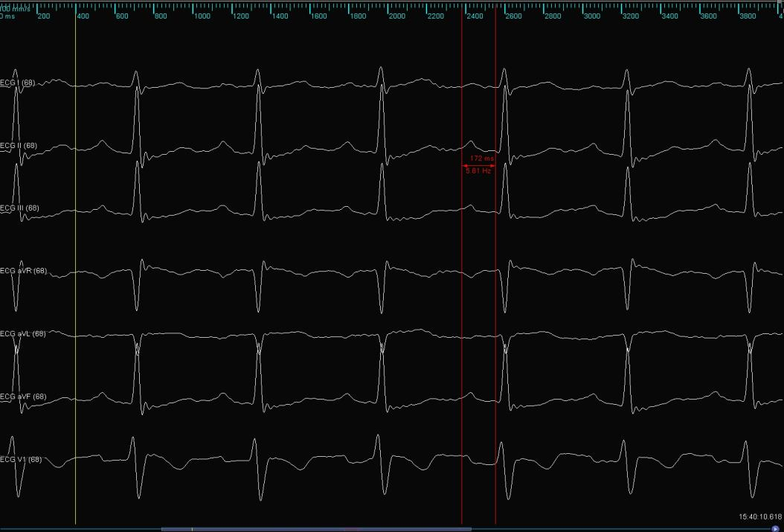Click the horizontal scrollbar thumb at bottom

316,529
